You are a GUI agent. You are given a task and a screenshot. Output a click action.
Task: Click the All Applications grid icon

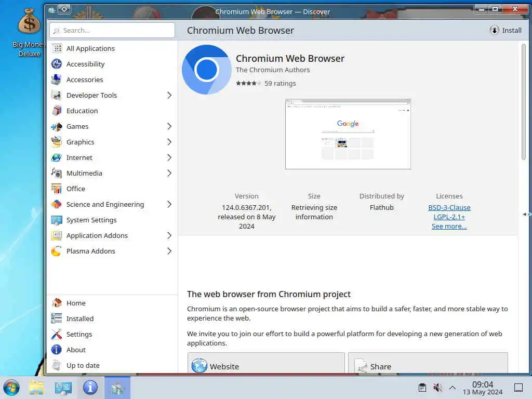[x=57, y=48]
